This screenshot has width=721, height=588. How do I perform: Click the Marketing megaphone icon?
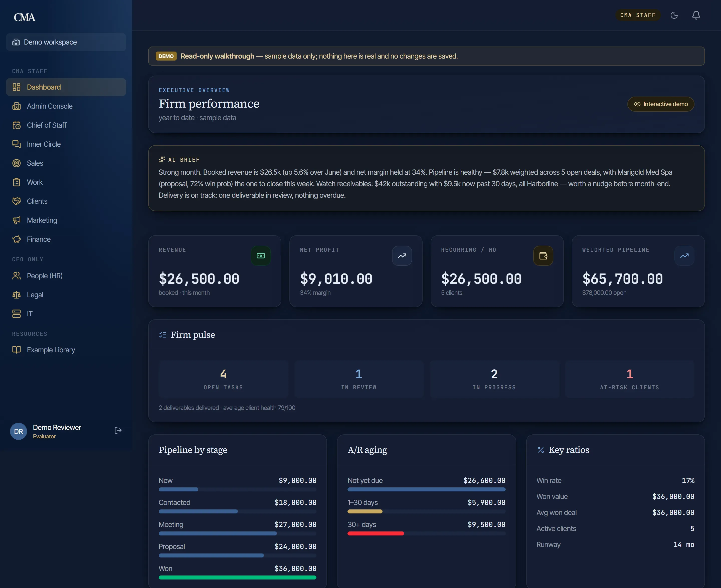[16, 220]
